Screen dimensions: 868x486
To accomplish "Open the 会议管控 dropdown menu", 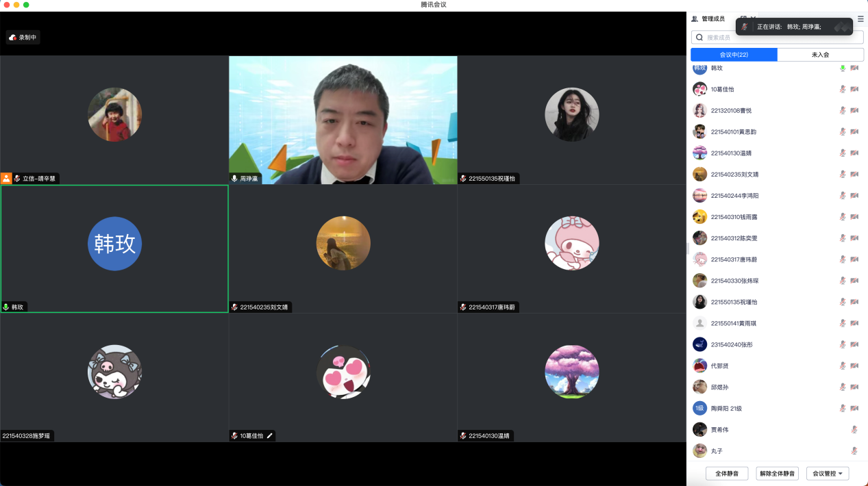I will pyautogui.click(x=828, y=474).
